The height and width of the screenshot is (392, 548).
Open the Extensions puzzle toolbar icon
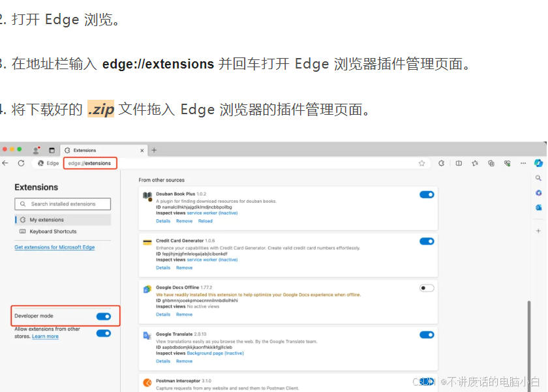442,163
